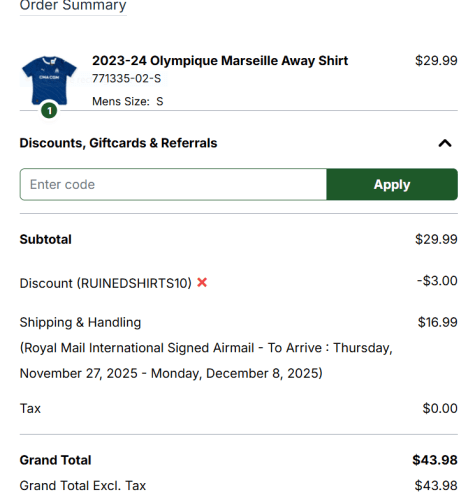Screen dimensions: 475x499
Task: Click the Grand Total Excl. Tax label
Action: pyautogui.click(x=83, y=486)
